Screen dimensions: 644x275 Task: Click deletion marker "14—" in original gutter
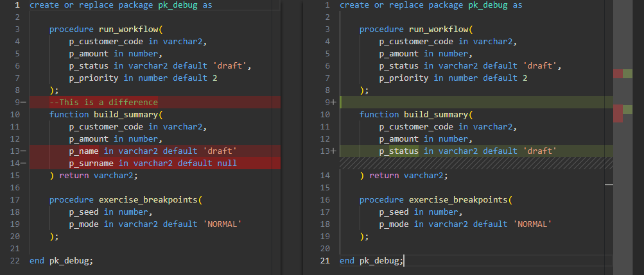point(18,163)
